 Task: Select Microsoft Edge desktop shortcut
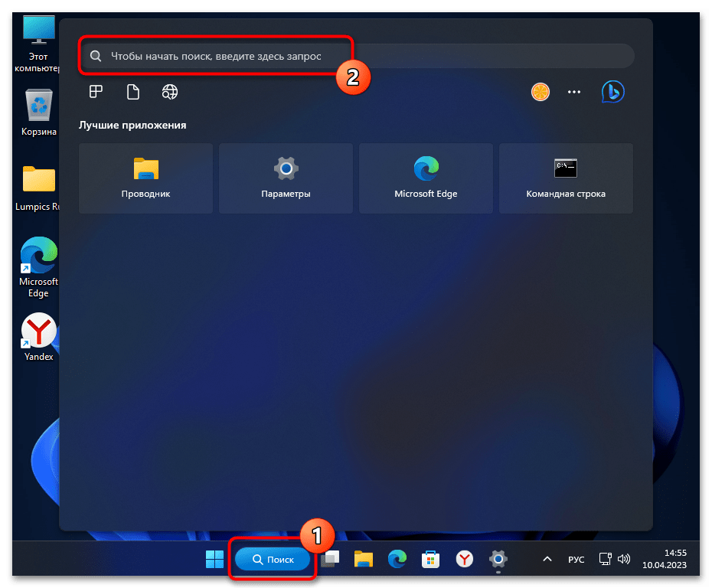pyautogui.click(x=38, y=267)
